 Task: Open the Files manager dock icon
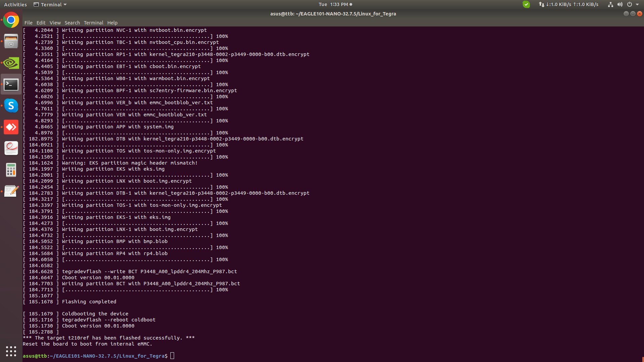[11, 42]
